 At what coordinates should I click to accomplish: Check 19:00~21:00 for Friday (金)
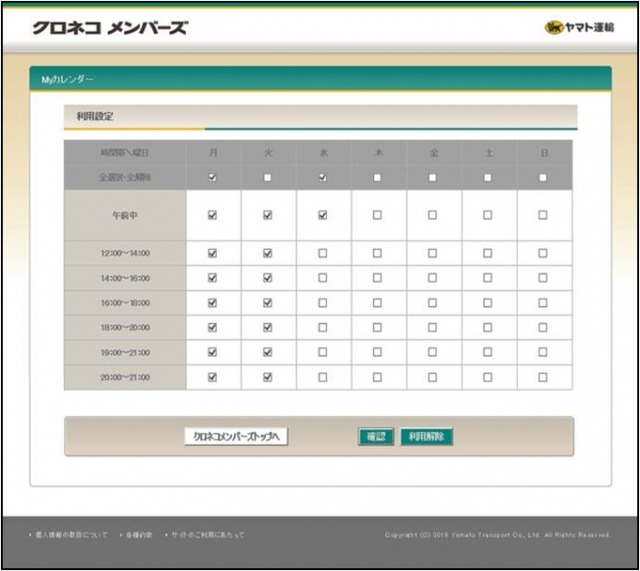pos(432,352)
